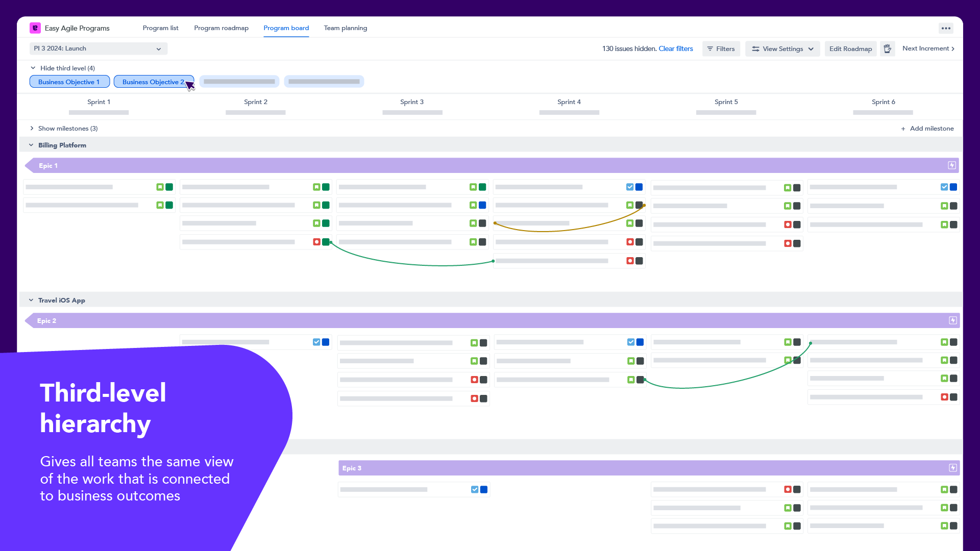Image resolution: width=980 pixels, height=551 pixels.
Task: Click the lightning bolt icon on Epic 3
Action: tap(952, 467)
